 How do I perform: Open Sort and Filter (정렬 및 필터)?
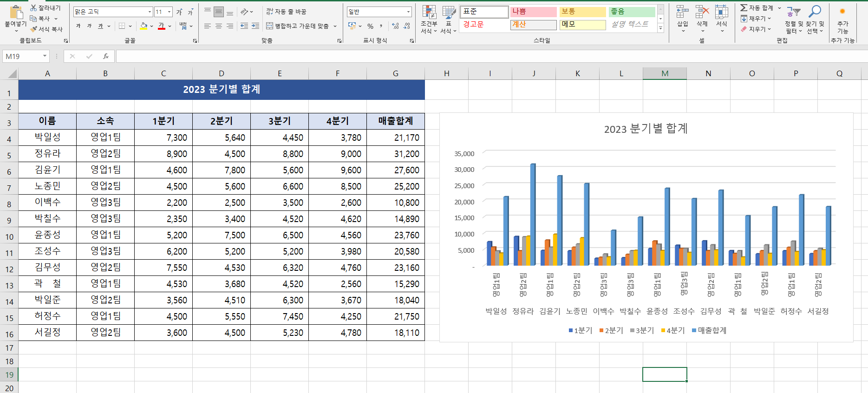click(x=793, y=20)
